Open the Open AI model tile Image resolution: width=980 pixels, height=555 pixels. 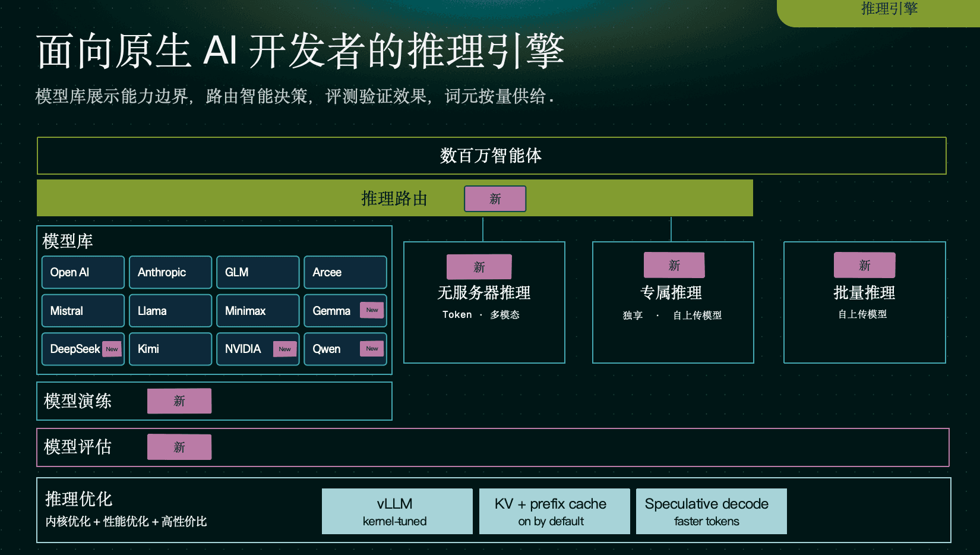coord(83,272)
